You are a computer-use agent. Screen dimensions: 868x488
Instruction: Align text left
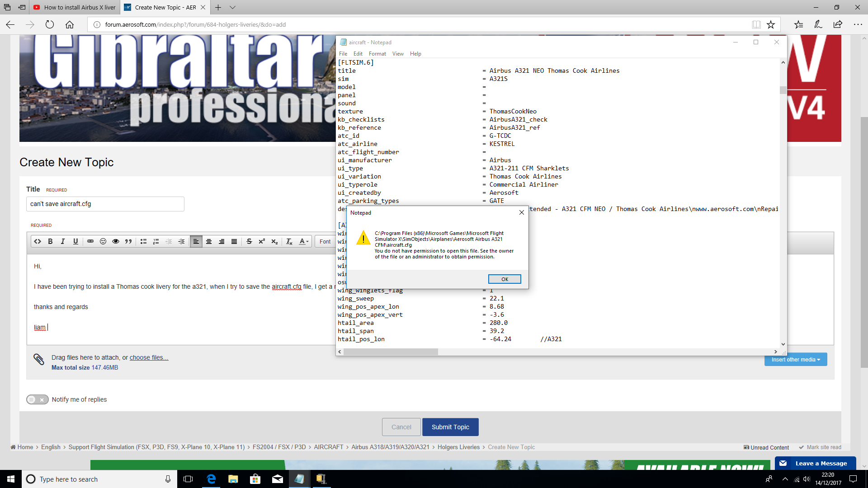[196, 242]
